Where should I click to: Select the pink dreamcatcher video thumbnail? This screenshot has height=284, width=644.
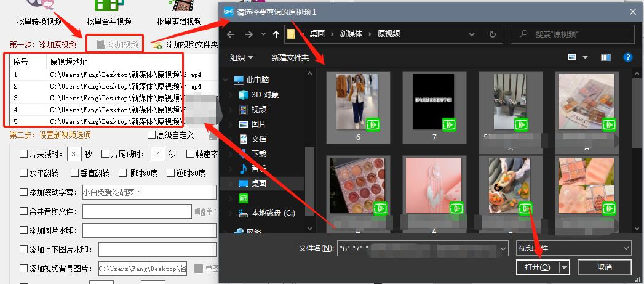point(434,185)
